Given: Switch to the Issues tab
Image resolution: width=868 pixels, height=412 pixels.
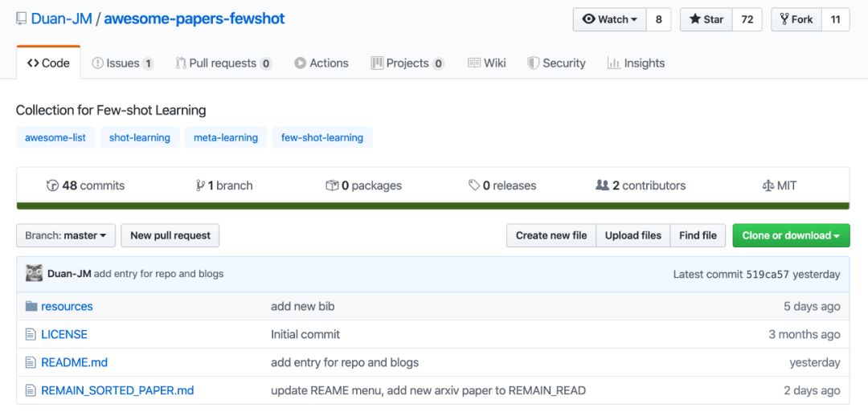Looking at the screenshot, I should 122,63.
